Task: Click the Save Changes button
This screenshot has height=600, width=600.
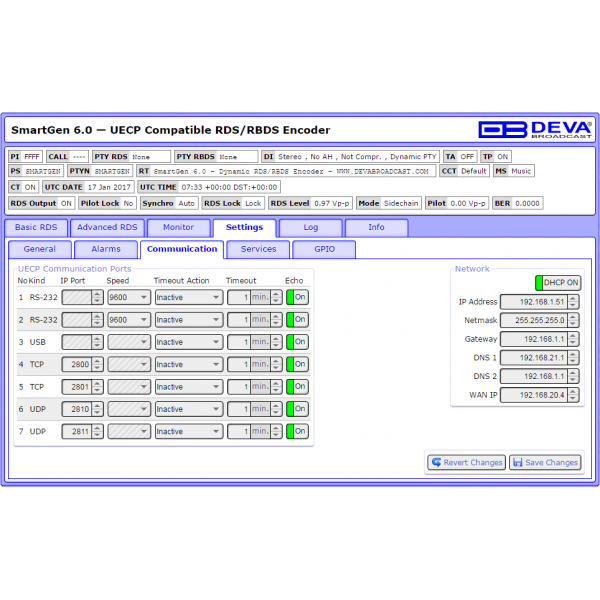Action: point(545,462)
